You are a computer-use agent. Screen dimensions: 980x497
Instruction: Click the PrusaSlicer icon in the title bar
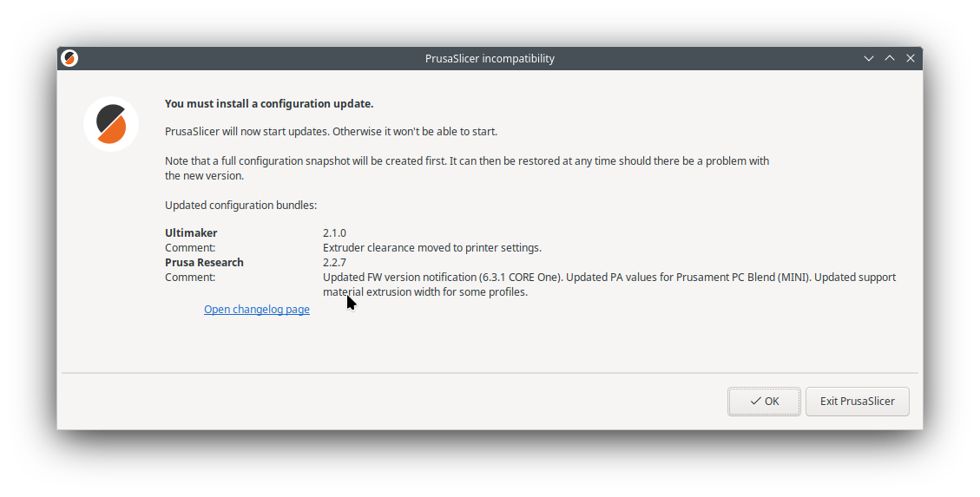[70, 58]
